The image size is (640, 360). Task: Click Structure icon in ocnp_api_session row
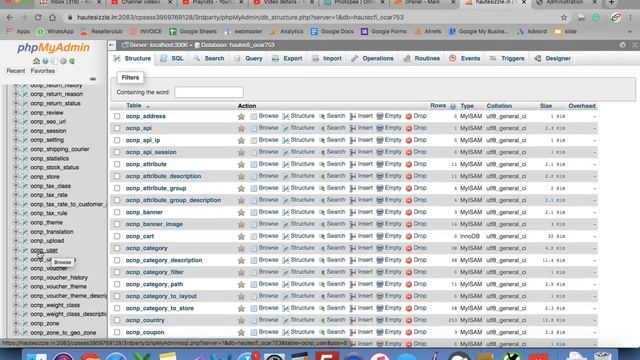point(286,152)
